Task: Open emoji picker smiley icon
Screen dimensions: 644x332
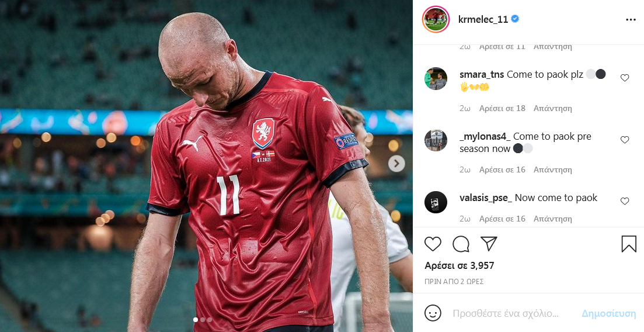Action: tap(433, 313)
